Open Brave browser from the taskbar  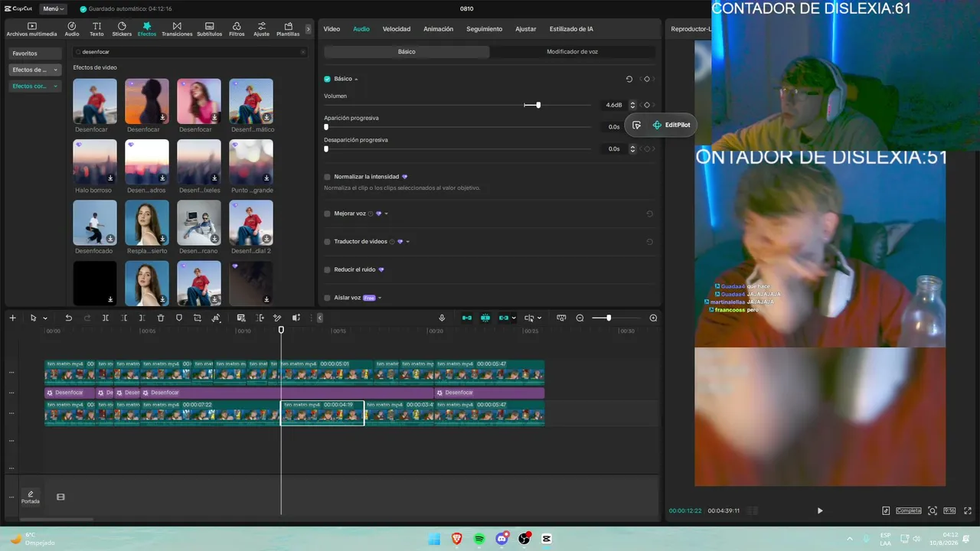pyautogui.click(x=457, y=539)
